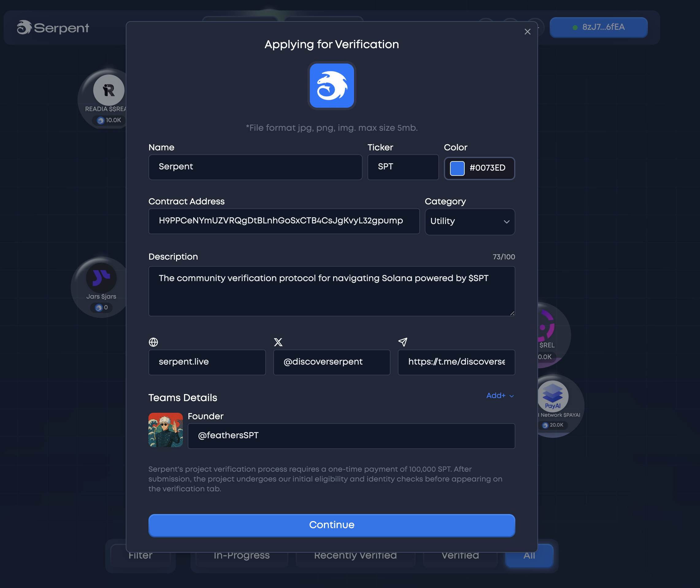Click the Description text area
Image resolution: width=700 pixels, height=588 pixels.
(331, 291)
